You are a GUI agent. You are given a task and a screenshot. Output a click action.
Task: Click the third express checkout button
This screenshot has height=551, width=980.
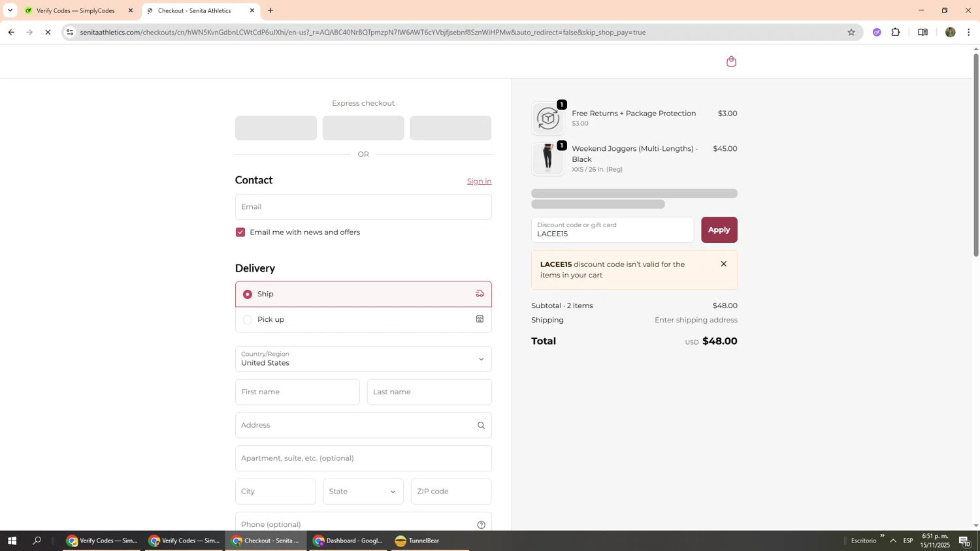pyautogui.click(x=451, y=128)
